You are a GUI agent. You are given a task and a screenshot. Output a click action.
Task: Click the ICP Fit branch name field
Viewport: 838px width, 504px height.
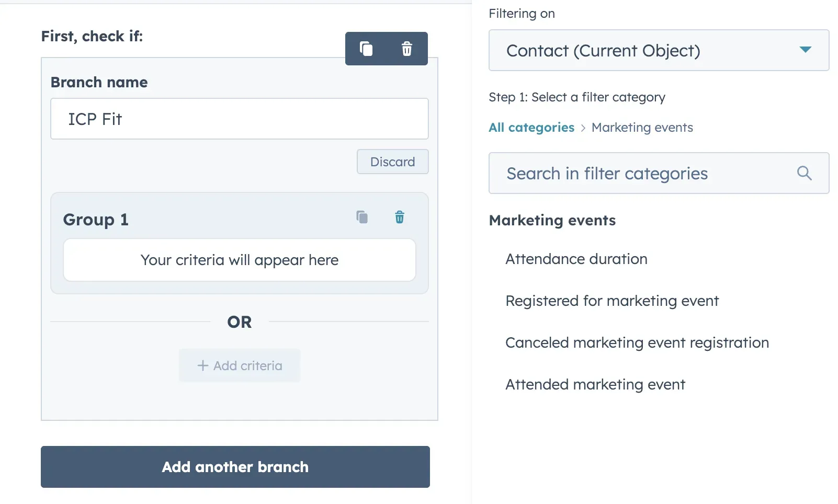tap(239, 119)
